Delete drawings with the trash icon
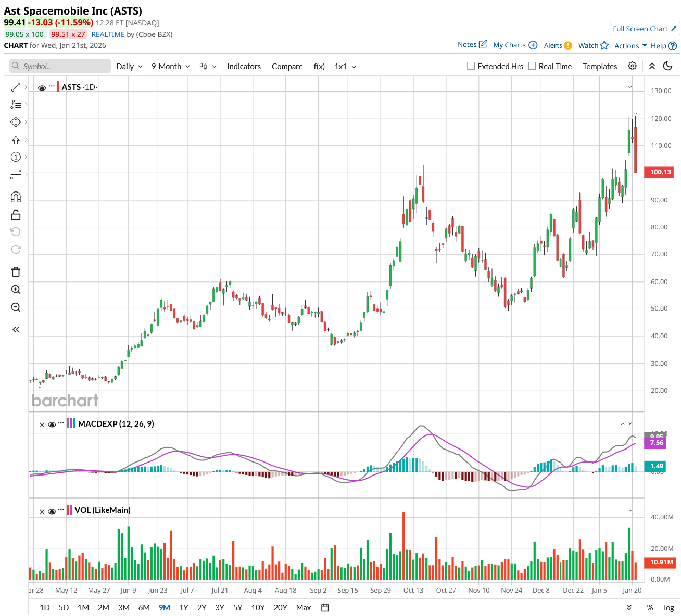Image resolution: width=681 pixels, height=616 pixels. click(16, 272)
